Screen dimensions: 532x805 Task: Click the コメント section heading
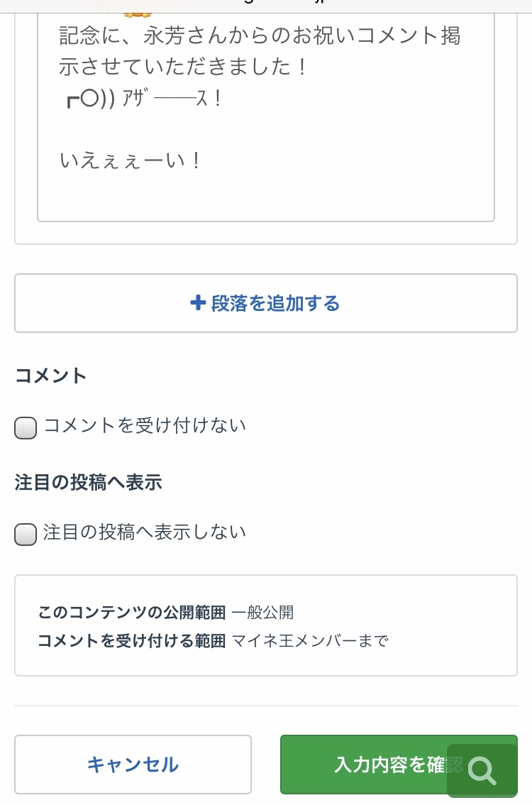point(51,376)
